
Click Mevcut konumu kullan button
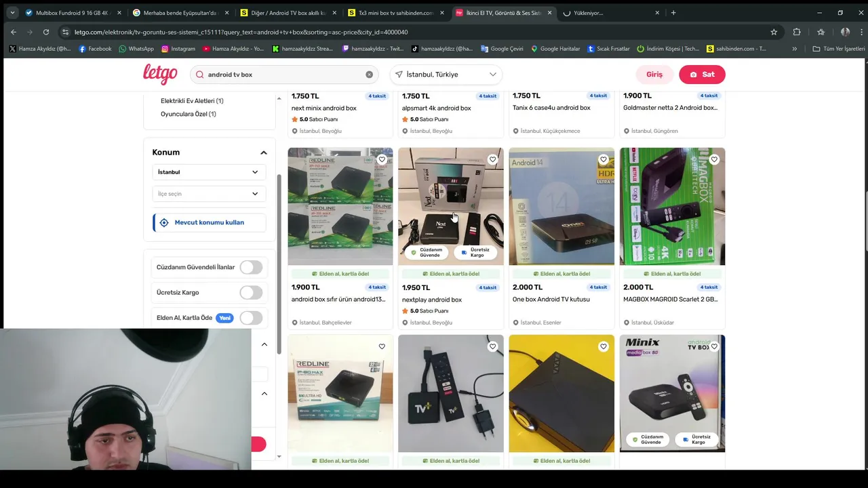(x=210, y=222)
